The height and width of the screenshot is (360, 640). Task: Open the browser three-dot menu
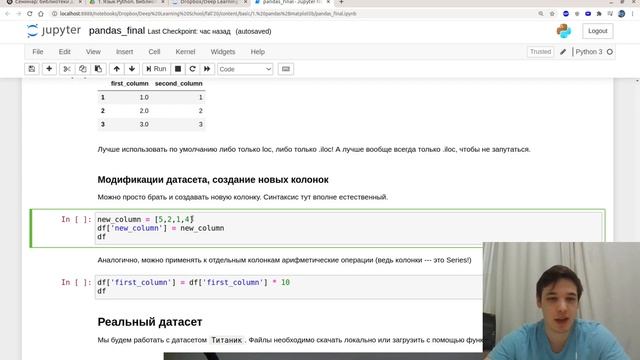(633, 13)
